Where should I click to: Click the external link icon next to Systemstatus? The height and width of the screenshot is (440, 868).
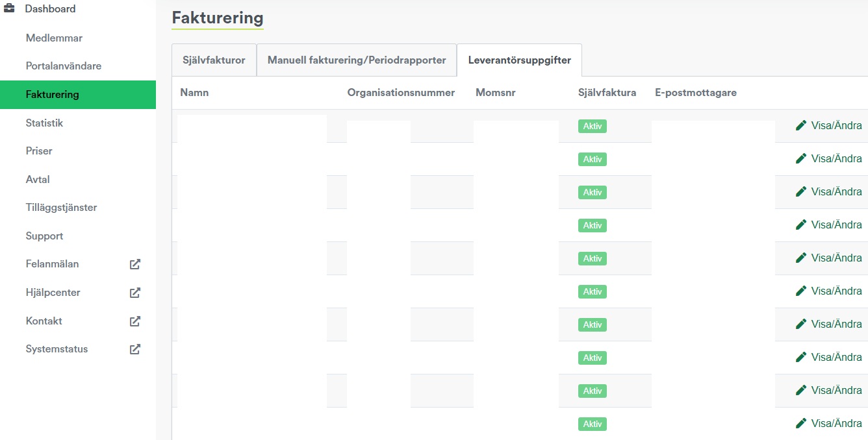pos(134,349)
